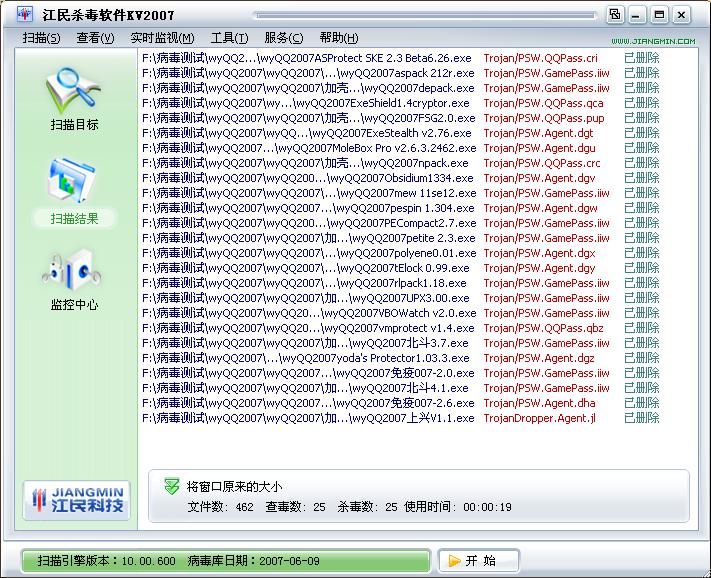The width and height of the screenshot is (711, 578).
Task: Select row ASProtect SKE 2.3 Beta6.26.exe
Action: pyautogui.click(x=401, y=58)
